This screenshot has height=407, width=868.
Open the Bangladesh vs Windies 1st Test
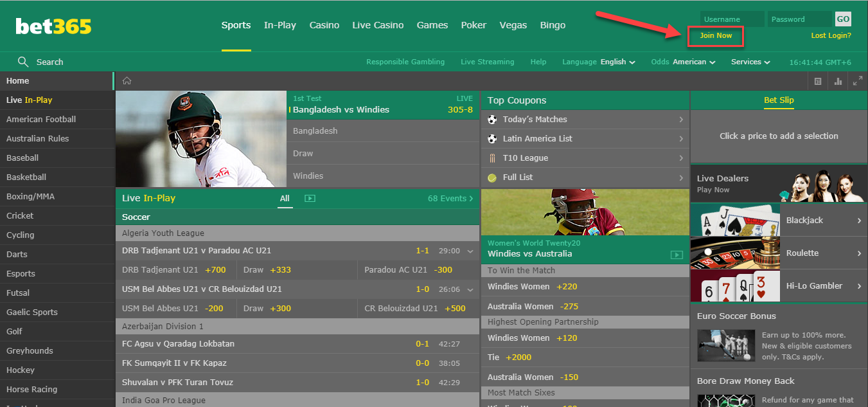click(x=383, y=105)
